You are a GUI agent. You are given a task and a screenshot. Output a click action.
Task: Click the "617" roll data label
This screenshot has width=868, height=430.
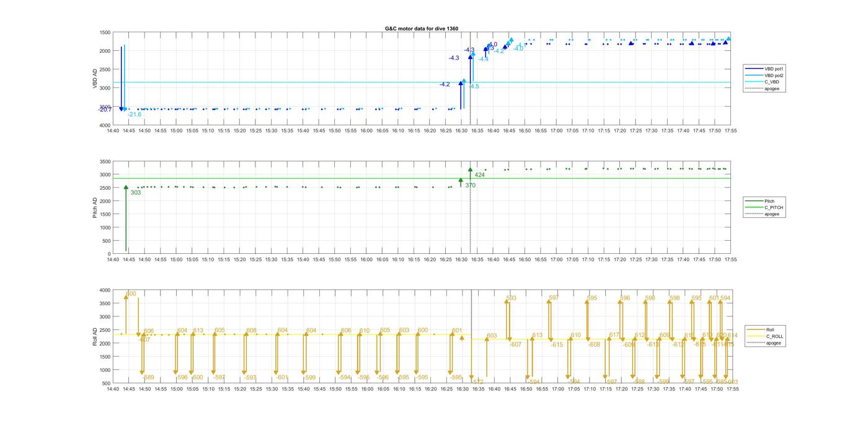coord(614,335)
